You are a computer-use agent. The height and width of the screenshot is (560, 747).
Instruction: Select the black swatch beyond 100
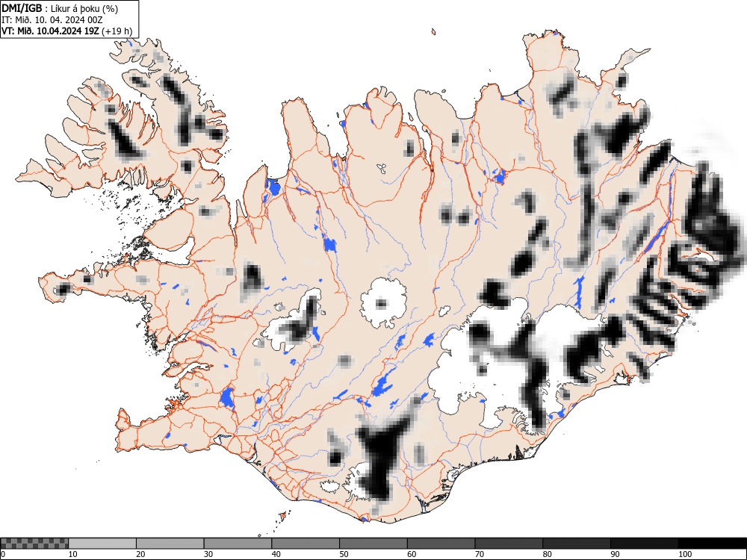[x=712, y=544]
